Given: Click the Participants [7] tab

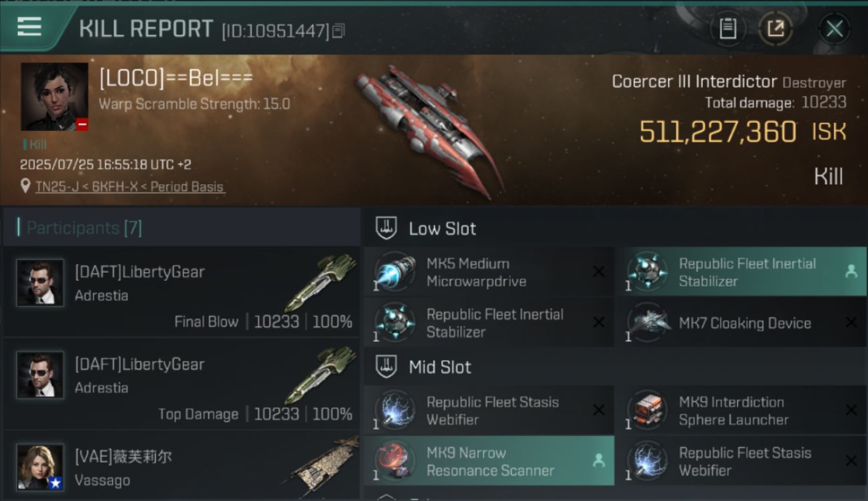Looking at the screenshot, I should click(x=80, y=228).
